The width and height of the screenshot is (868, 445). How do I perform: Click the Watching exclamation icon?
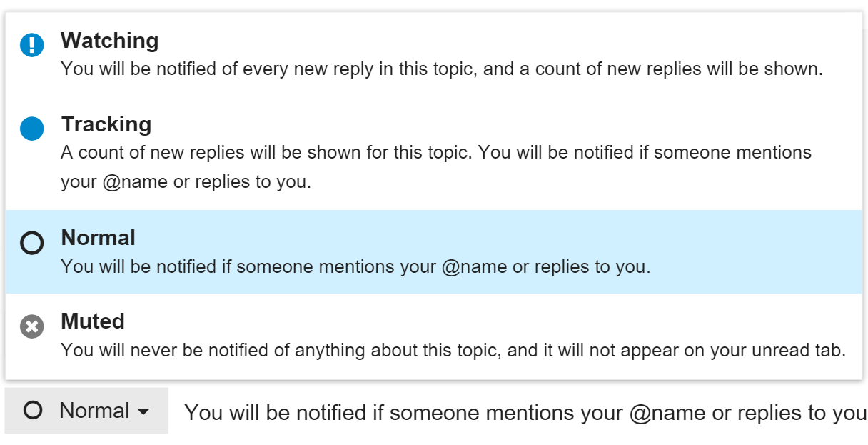pos(32,45)
